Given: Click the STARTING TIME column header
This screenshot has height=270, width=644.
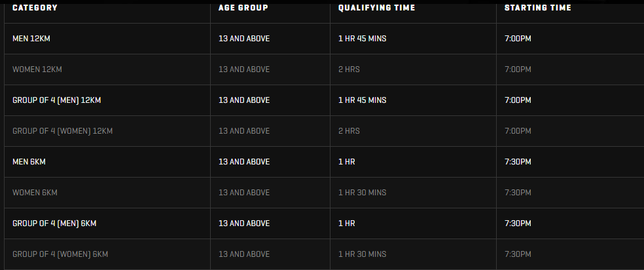Looking at the screenshot, I should pos(537,8).
